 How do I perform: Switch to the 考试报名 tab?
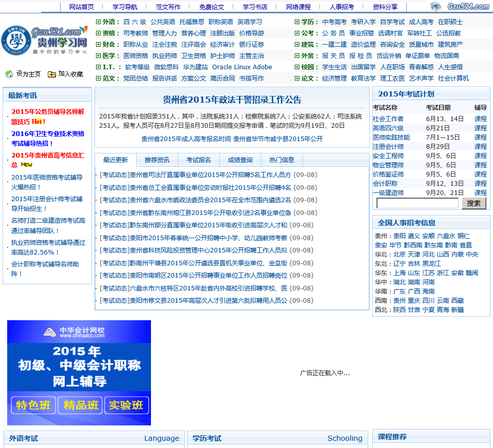[198, 160]
